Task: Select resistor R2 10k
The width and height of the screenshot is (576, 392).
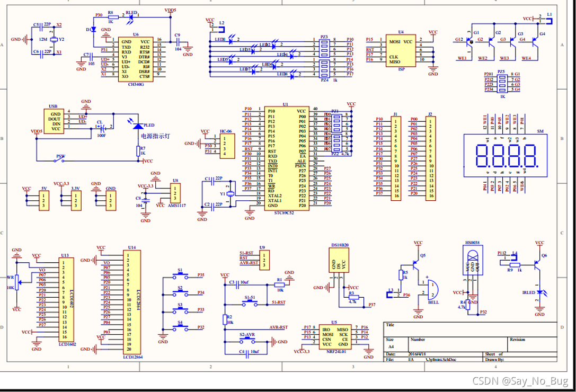Action: point(225,320)
